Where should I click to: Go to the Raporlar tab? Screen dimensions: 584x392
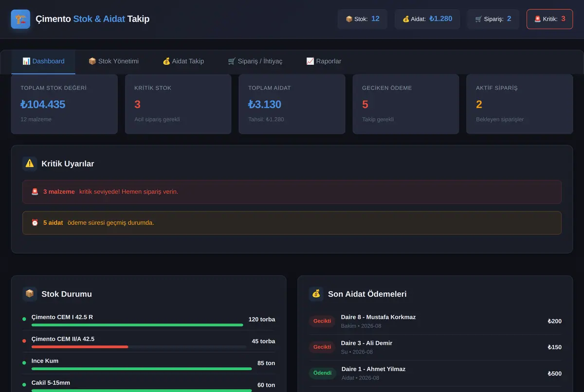click(324, 61)
